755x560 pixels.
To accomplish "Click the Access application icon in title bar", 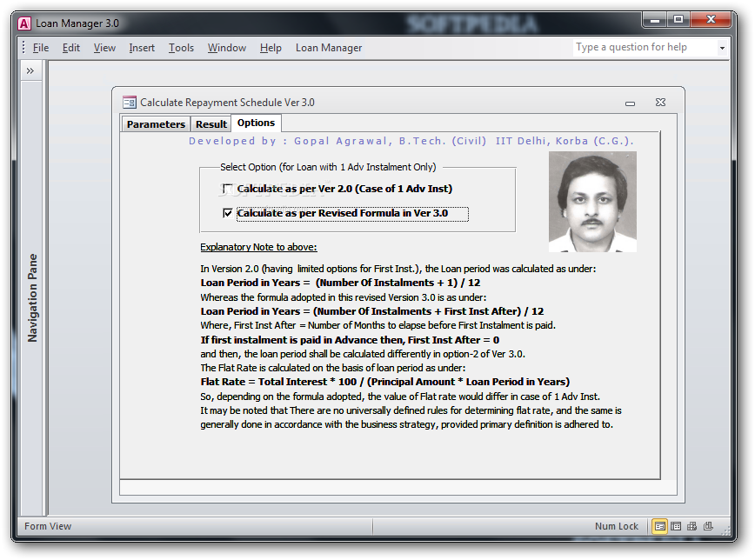I will [x=24, y=23].
